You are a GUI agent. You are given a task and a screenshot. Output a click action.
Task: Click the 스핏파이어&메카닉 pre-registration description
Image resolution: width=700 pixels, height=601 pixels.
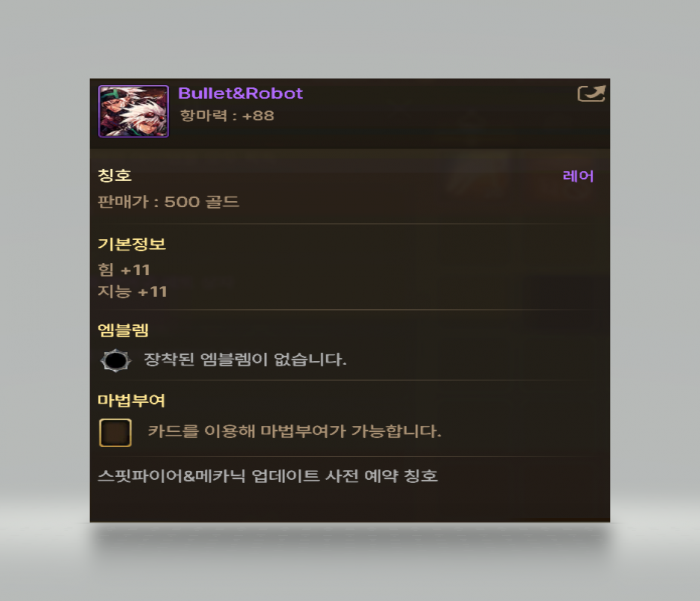[x=267, y=476]
